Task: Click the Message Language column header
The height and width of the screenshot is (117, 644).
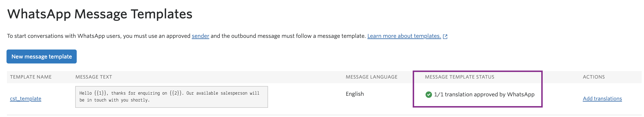Action: (x=371, y=77)
